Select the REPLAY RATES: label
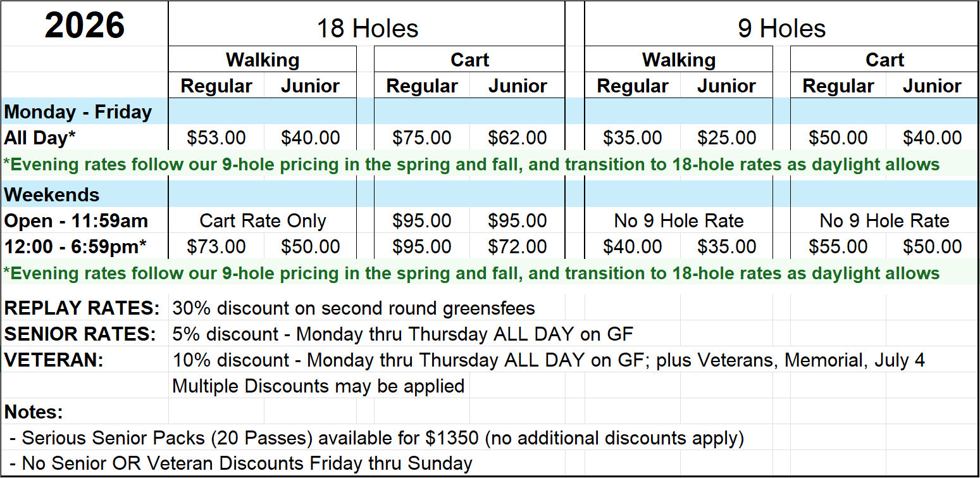The width and height of the screenshot is (980, 478). click(82, 308)
